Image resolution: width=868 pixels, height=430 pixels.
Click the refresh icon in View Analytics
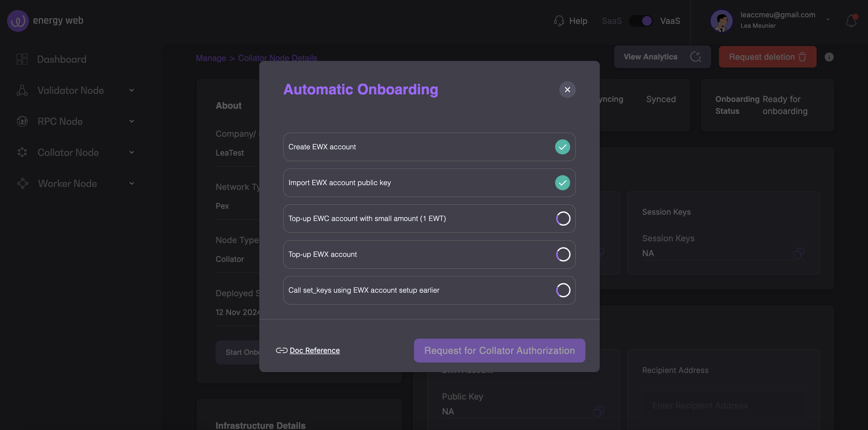pos(695,57)
